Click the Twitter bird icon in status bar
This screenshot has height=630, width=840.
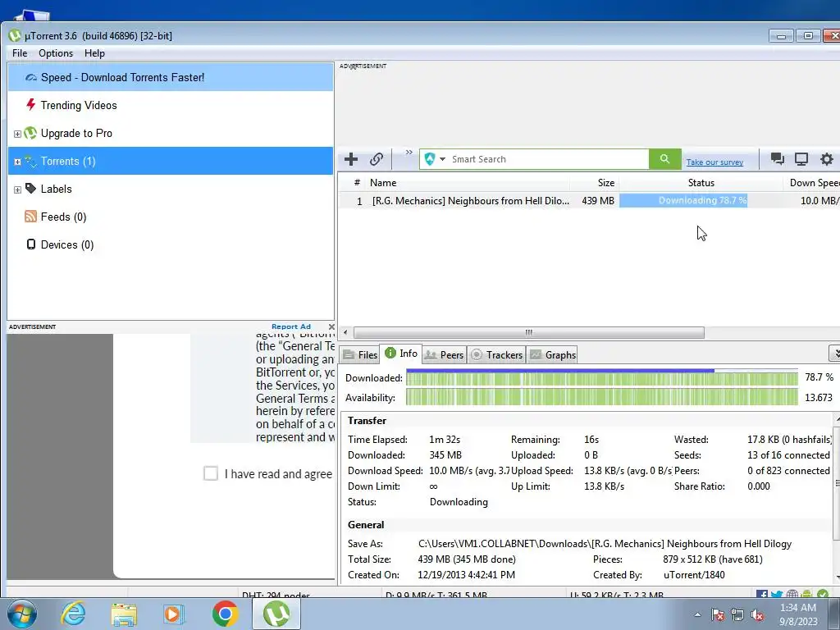777,594
